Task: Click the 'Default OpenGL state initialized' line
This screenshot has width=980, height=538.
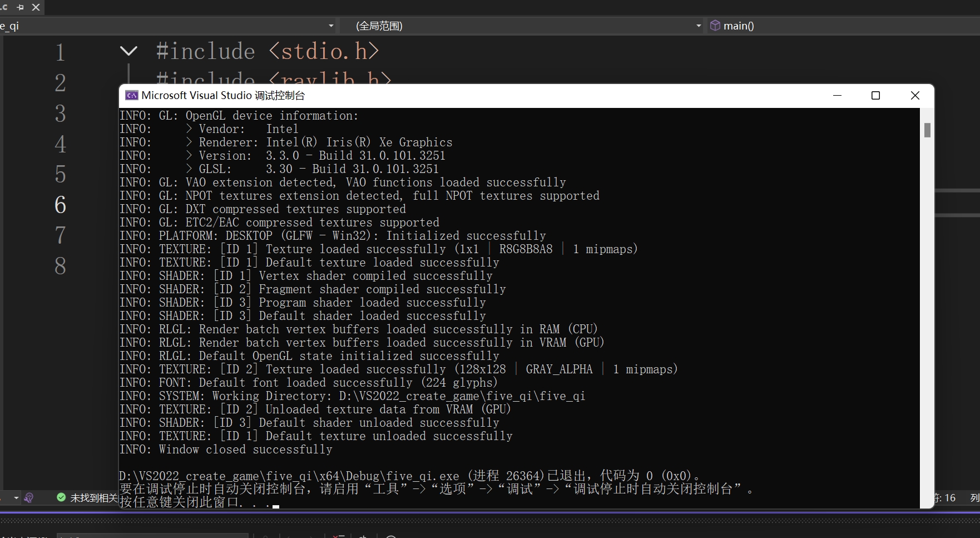Action: (309, 356)
